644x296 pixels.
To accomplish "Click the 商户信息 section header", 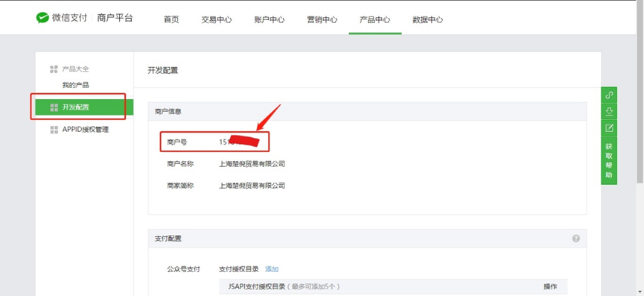I will click(367, 111).
